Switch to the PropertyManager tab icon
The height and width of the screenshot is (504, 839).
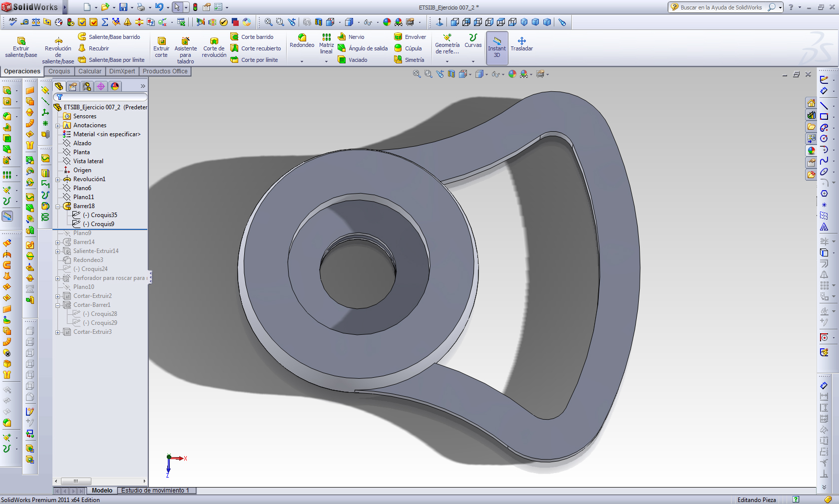click(73, 86)
